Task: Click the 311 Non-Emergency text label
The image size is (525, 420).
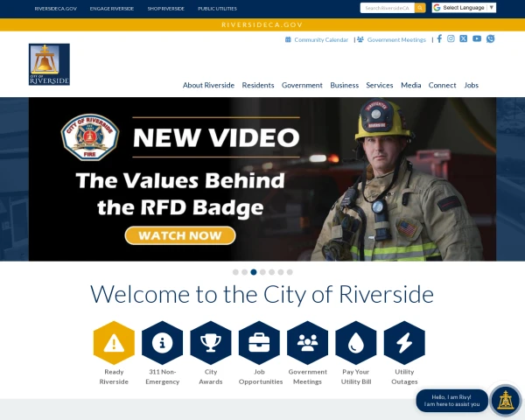Action: [163, 377]
